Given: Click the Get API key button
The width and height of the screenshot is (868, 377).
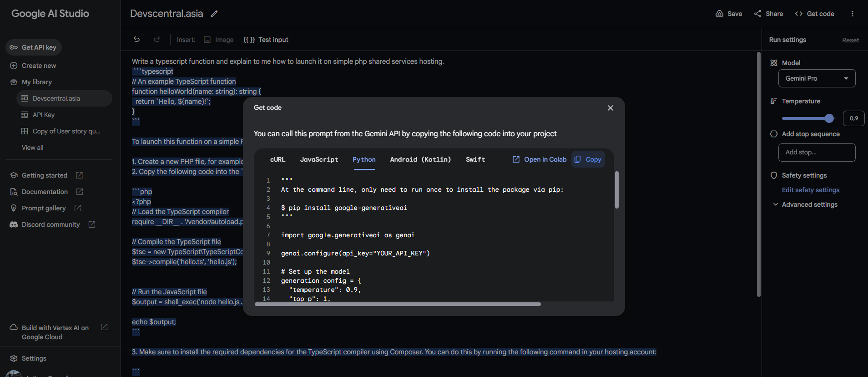Looking at the screenshot, I should 34,47.
